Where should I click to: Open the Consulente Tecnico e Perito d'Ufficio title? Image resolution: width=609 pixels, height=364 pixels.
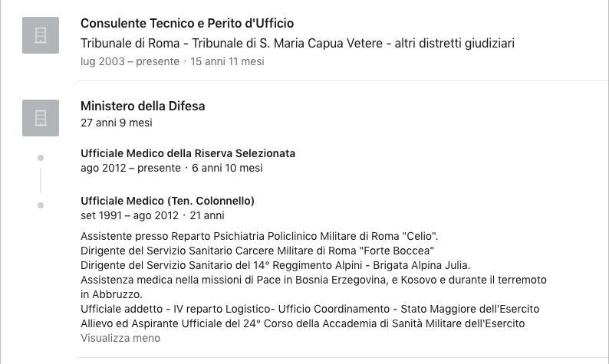pyautogui.click(x=187, y=23)
